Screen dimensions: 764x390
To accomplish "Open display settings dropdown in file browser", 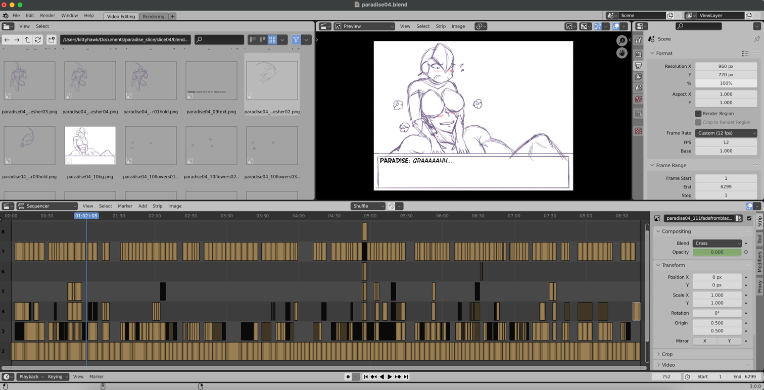I will pyautogui.click(x=283, y=40).
